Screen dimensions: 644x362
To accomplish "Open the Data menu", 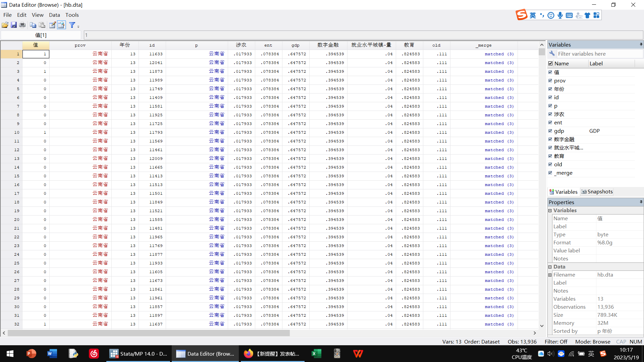I will 54,15.
